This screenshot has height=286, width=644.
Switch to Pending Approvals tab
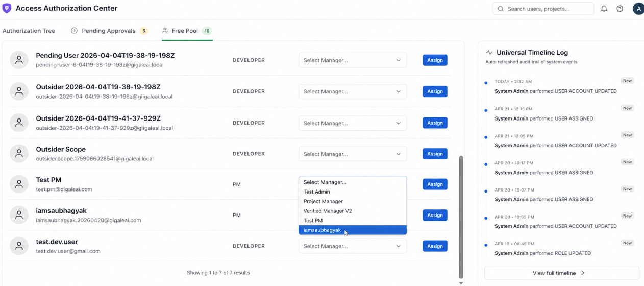(109, 31)
